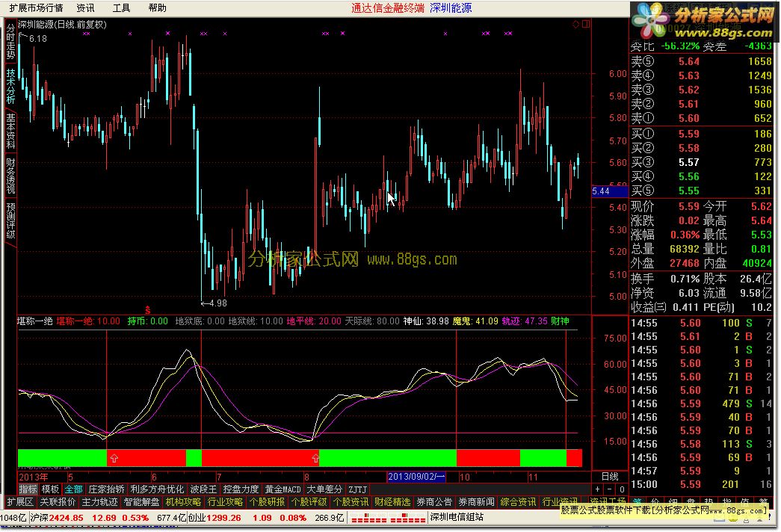This screenshot has width=781, height=532.
Task: Click the 卖① 5.60 order row
Action: pyautogui.click(x=701, y=118)
